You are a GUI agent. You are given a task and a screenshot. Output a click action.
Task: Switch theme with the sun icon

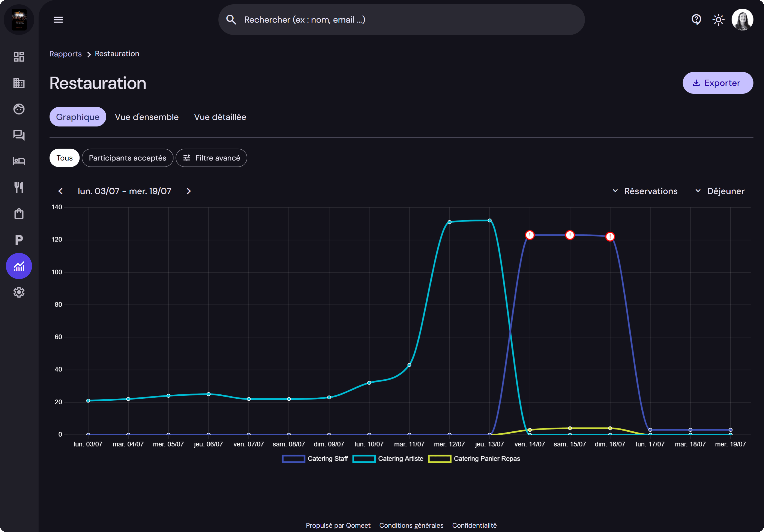718,20
